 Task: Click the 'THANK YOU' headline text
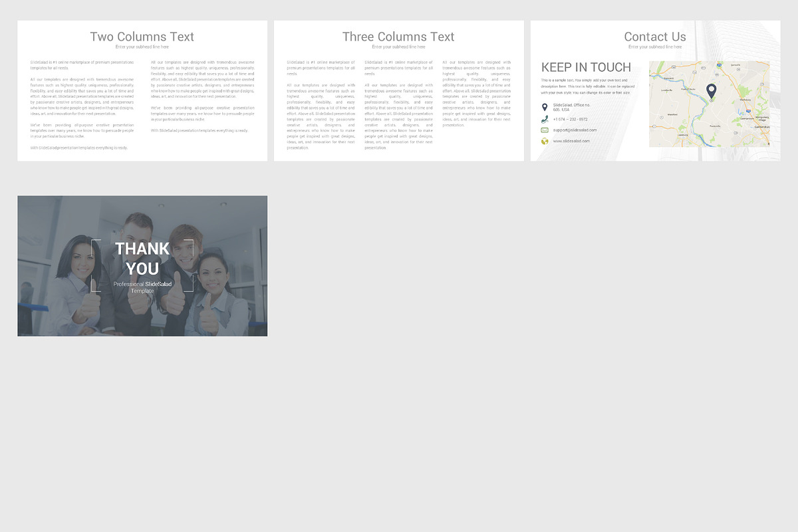[x=142, y=259]
